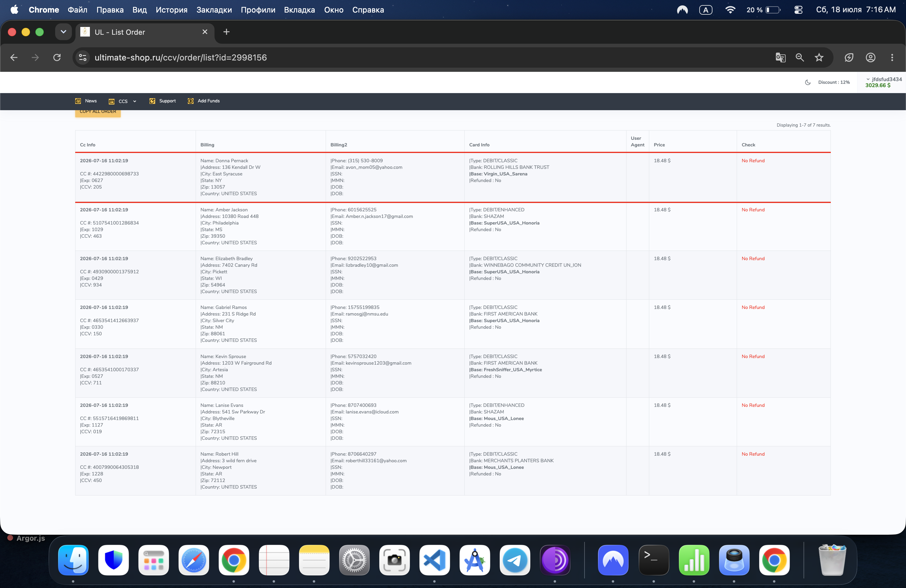The height and width of the screenshot is (588, 906).
Task: Select the UL - List Order tab
Action: point(145,32)
